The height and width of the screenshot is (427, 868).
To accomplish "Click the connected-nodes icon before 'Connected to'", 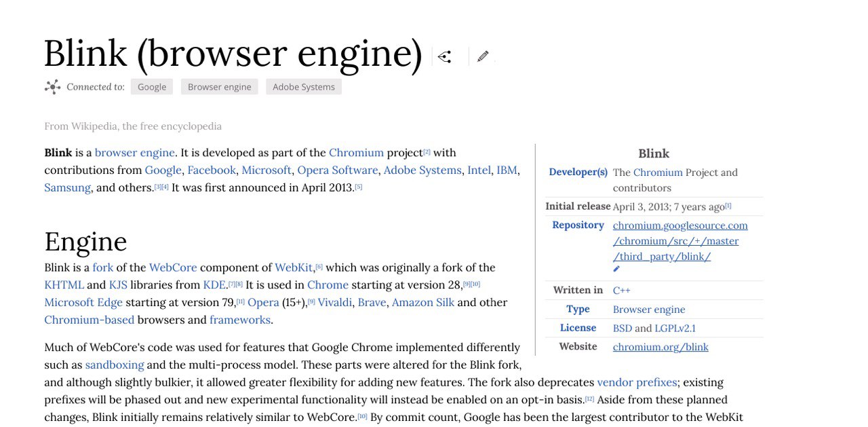I will click(52, 87).
